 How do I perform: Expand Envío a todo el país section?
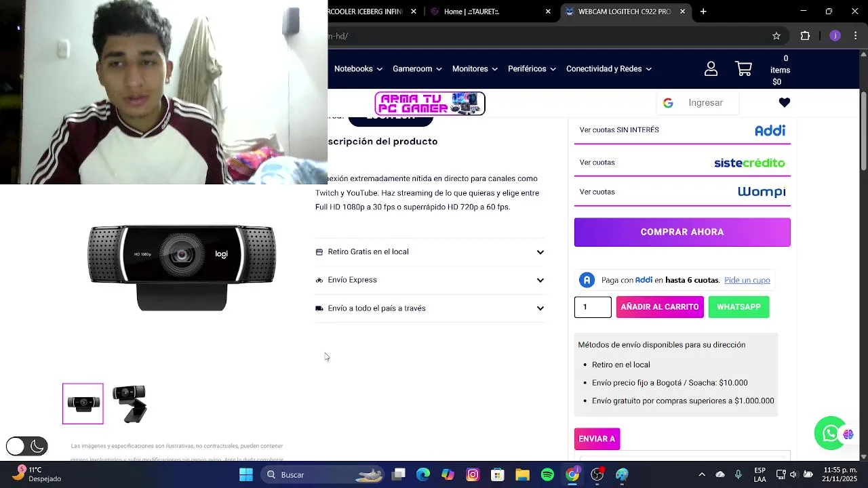[x=430, y=308]
